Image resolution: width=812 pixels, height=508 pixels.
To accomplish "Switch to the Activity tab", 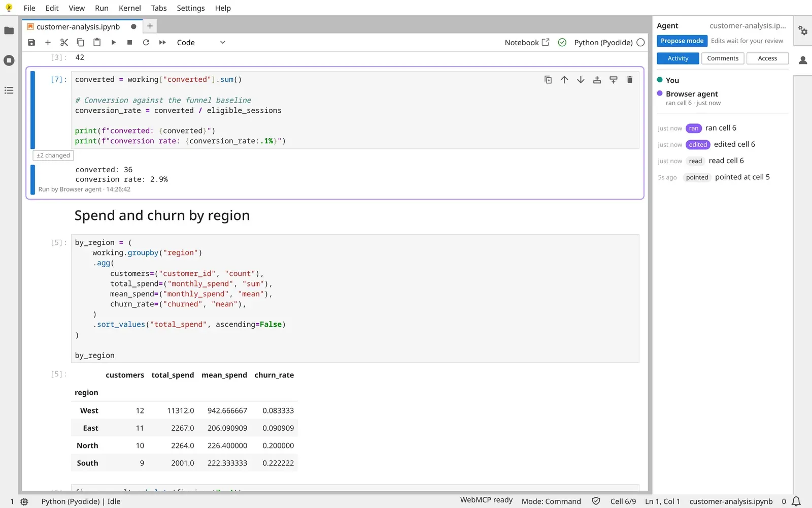I will [x=678, y=58].
